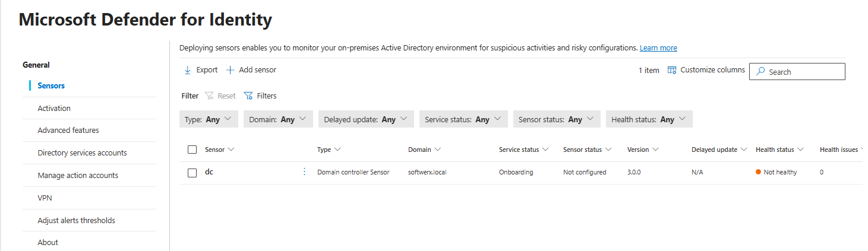Open the three-dot menu for dc sensor
The image size is (868, 251).
(305, 172)
